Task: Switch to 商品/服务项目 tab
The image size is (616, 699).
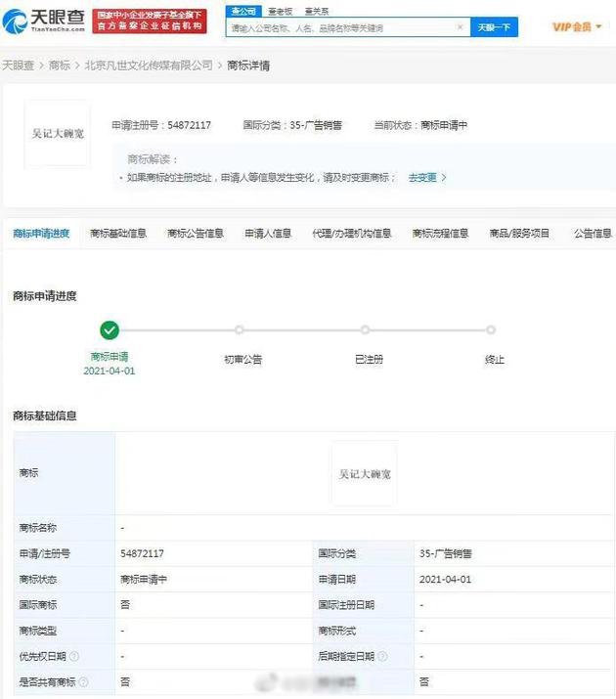Action: (x=519, y=233)
